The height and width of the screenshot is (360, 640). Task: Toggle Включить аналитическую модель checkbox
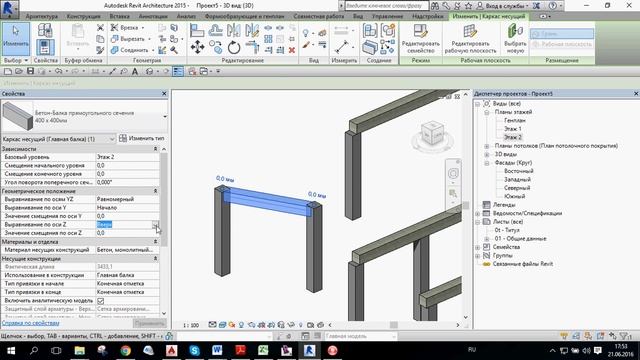pos(100,301)
